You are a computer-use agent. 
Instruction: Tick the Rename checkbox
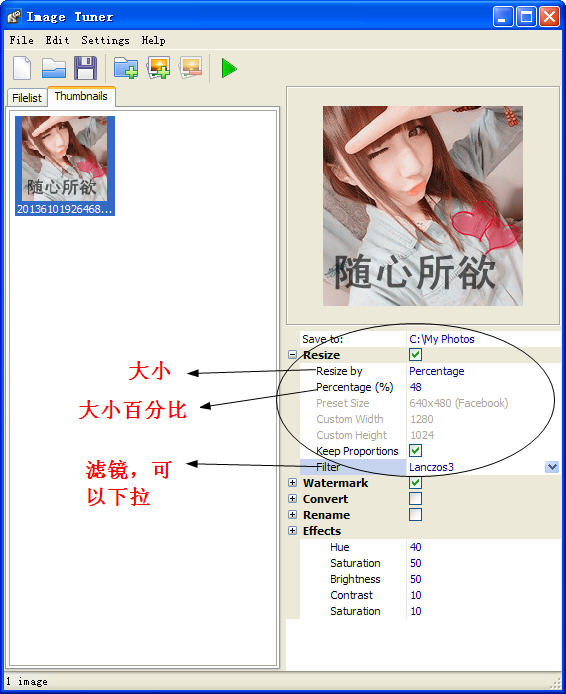tap(415, 514)
